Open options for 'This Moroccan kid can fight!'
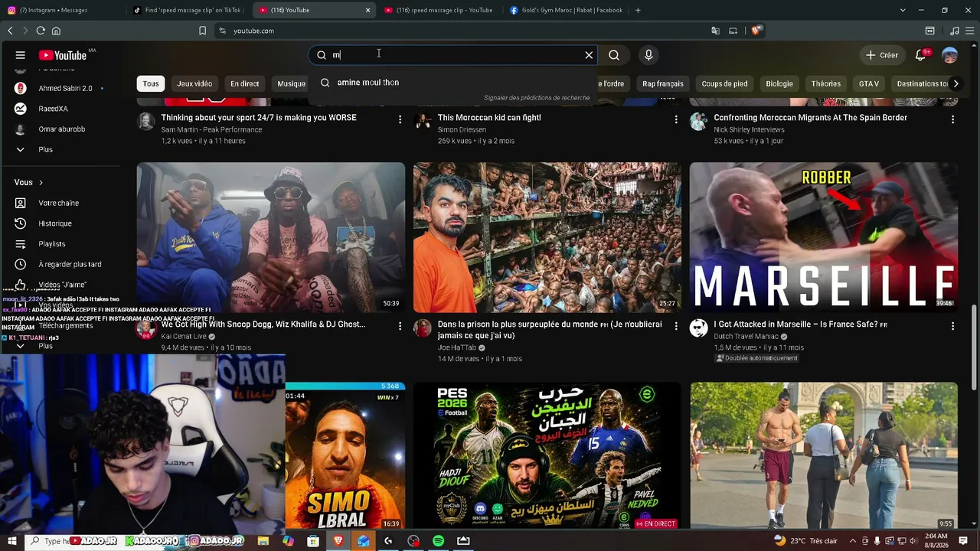980x551 pixels. pyautogui.click(x=676, y=119)
